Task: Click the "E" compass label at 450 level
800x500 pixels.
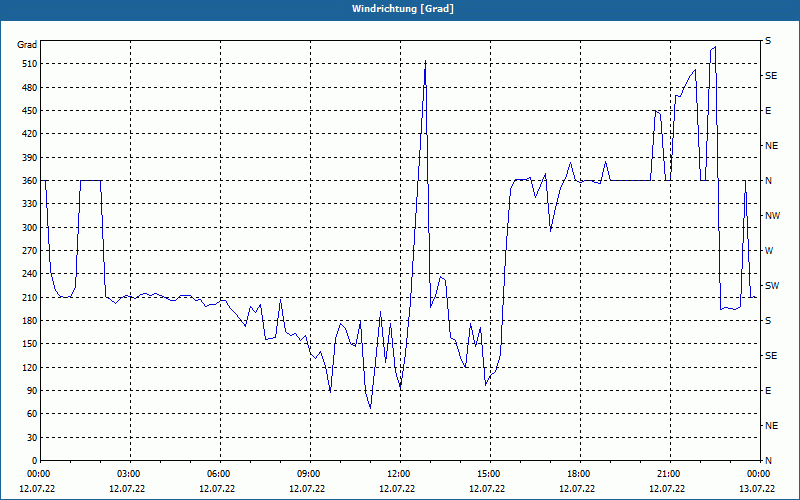Action: pyautogui.click(x=768, y=111)
